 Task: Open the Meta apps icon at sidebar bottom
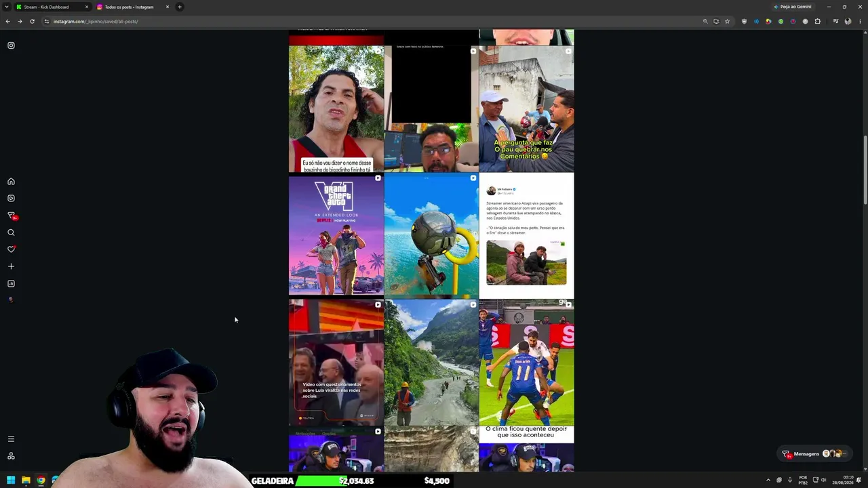pos(11,456)
